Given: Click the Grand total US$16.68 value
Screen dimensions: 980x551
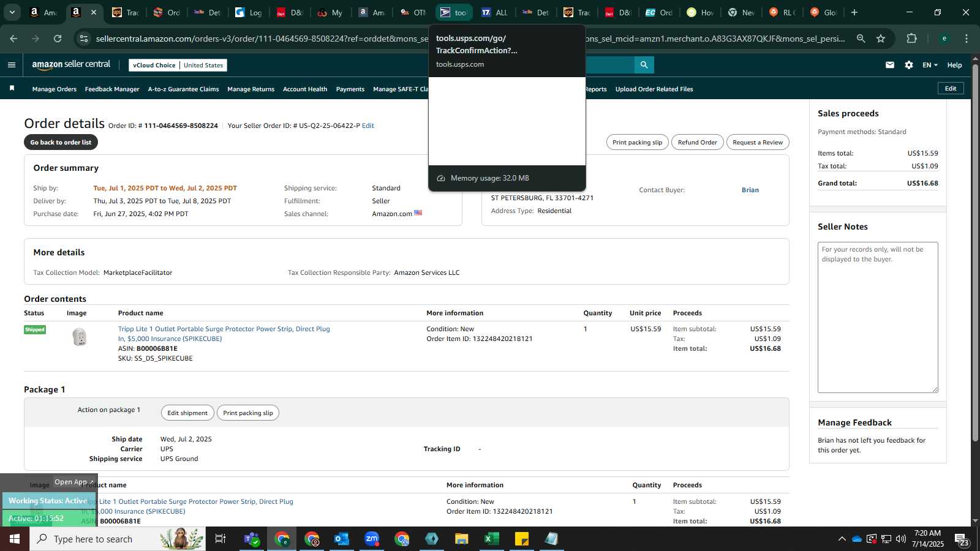Looking at the screenshot, I should pyautogui.click(x=922, y=183).
